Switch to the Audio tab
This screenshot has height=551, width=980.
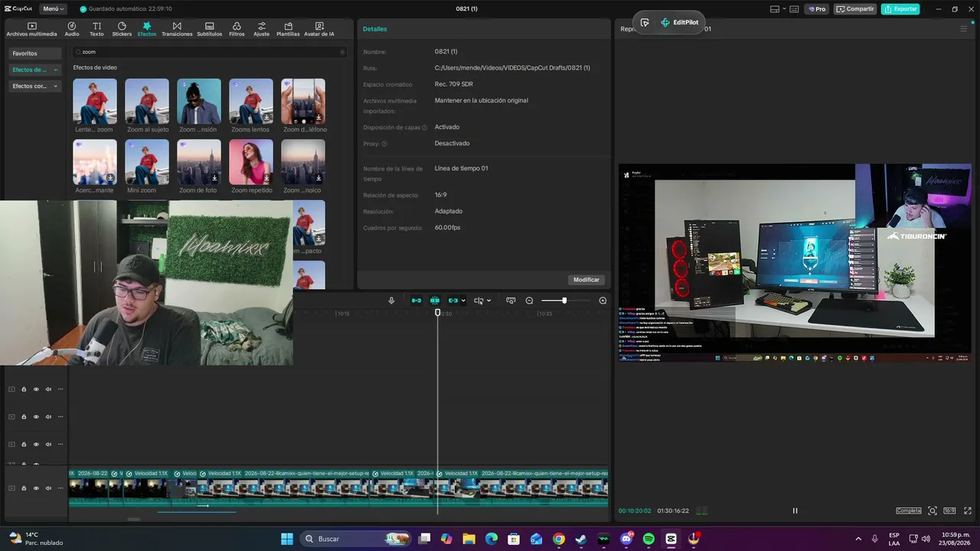click(x=72, y=29)
